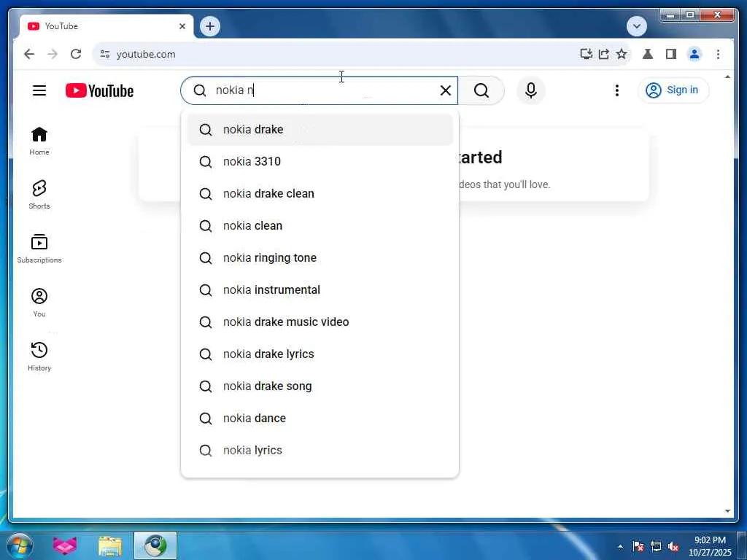Choose 'nokia drake music video' suggestion
The width and height of the screenshot is (747, 560).
click(320, 322)
